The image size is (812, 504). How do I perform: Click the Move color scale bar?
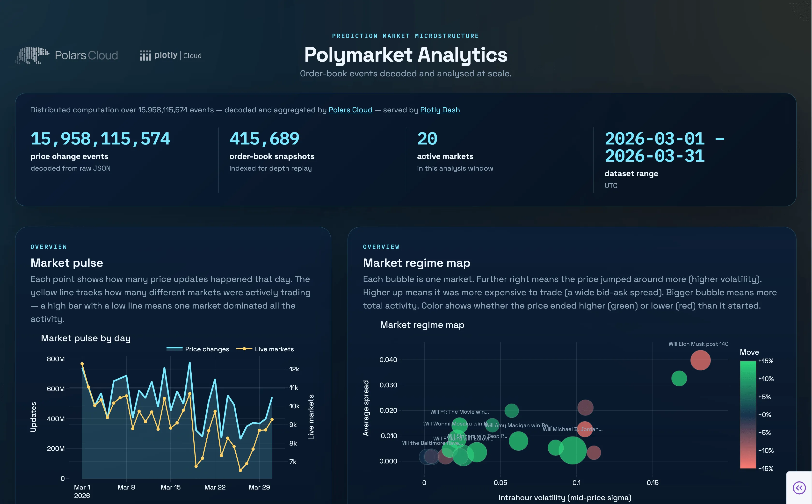748,415
